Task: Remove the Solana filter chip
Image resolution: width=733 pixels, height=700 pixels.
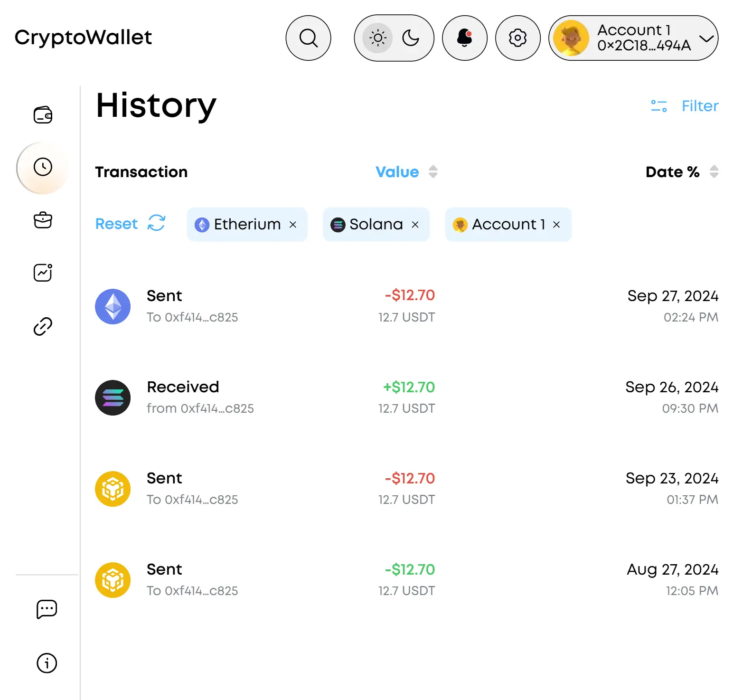Action: (415, 225)
